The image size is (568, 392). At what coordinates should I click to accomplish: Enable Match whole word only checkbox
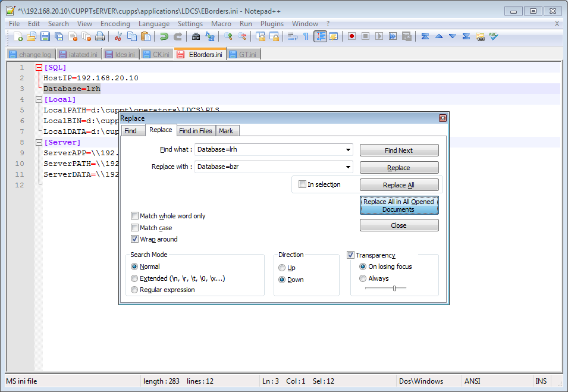(135, 216)
